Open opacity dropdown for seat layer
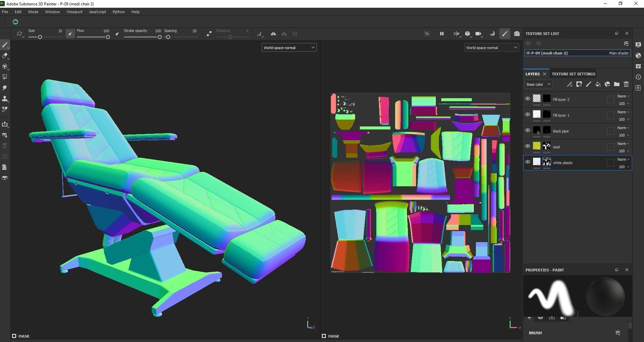Screen dimensions: 644x342 tap(624, 151)
